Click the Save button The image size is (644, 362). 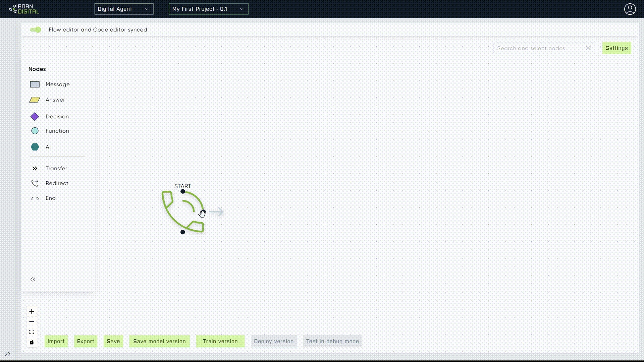[x=113, y=341]
